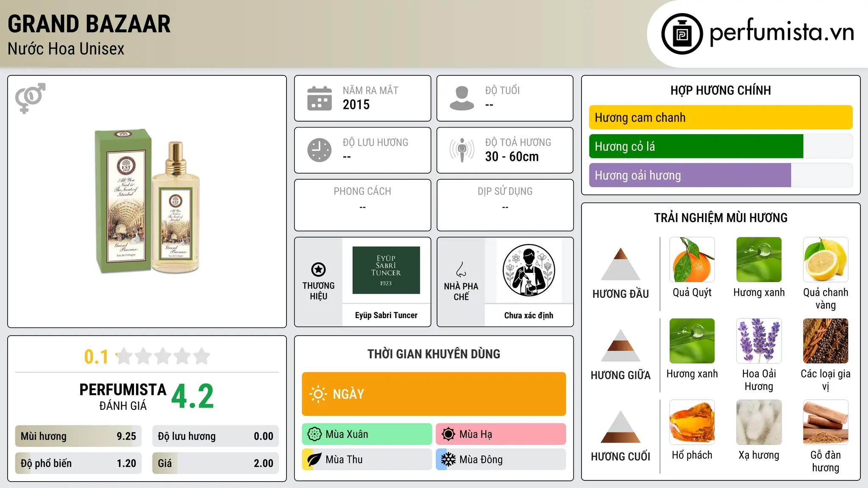Click the perfumer illustration icon

(x=529, y=270)
